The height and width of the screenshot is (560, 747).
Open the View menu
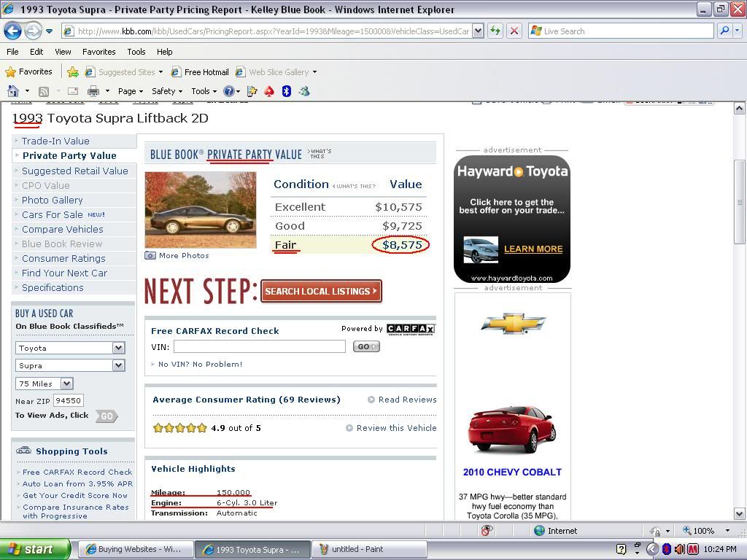click(x=63, y=52)
